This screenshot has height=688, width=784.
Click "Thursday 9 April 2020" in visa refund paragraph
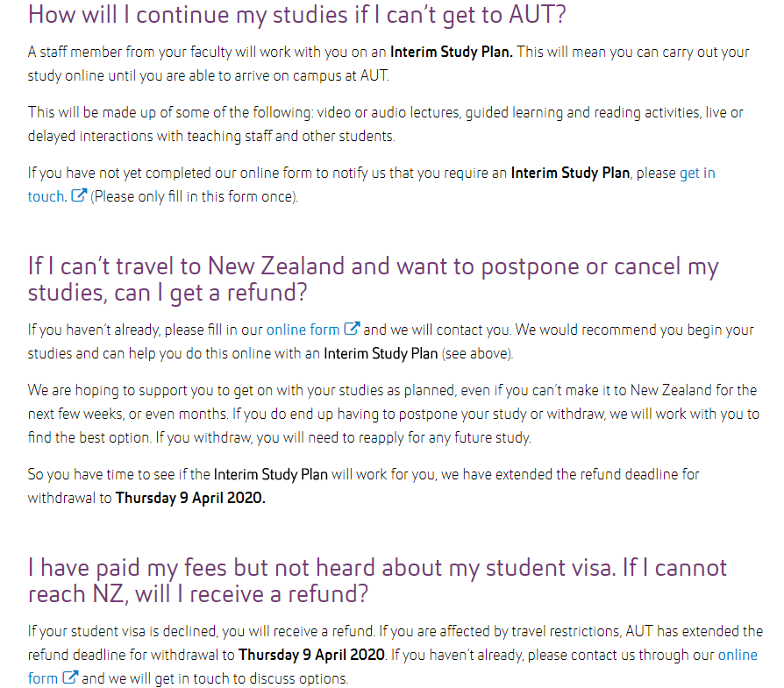tap(312, 655)
